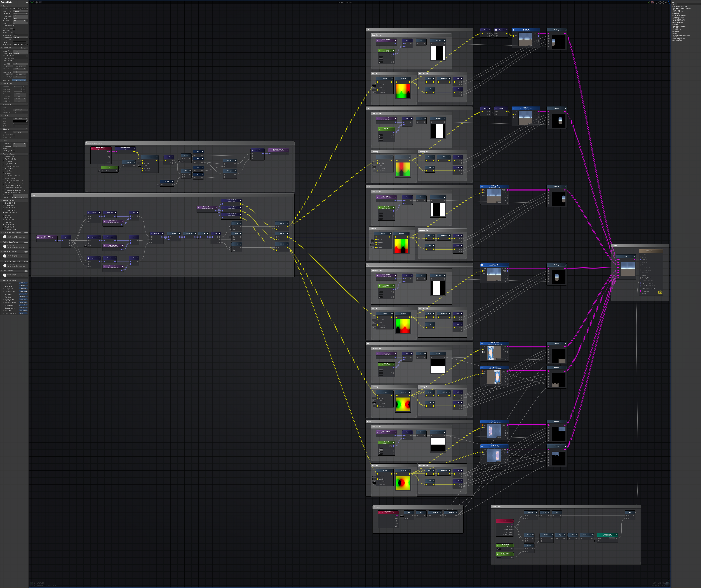Click the green share shader icon

(x=649, y=2)
